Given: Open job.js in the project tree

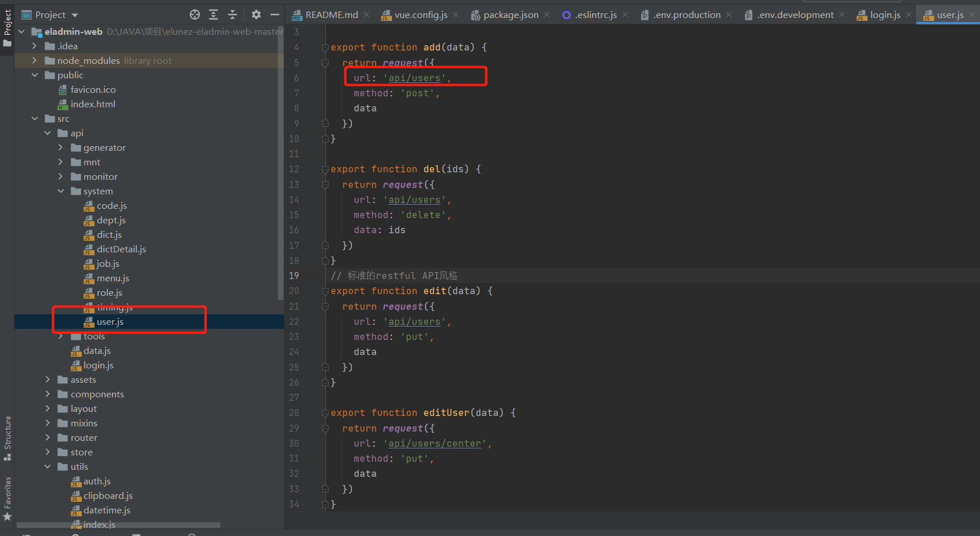Looking at the screenshot, I should tap(101, 263).
